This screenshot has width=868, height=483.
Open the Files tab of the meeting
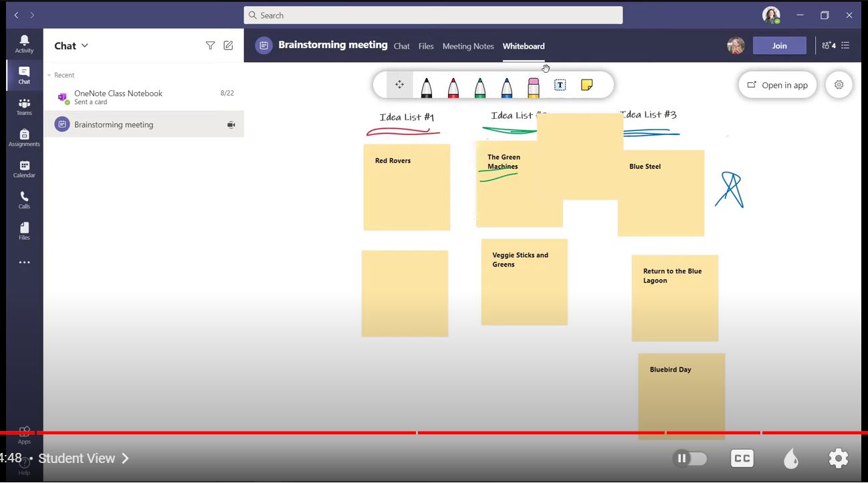(426, 46)
